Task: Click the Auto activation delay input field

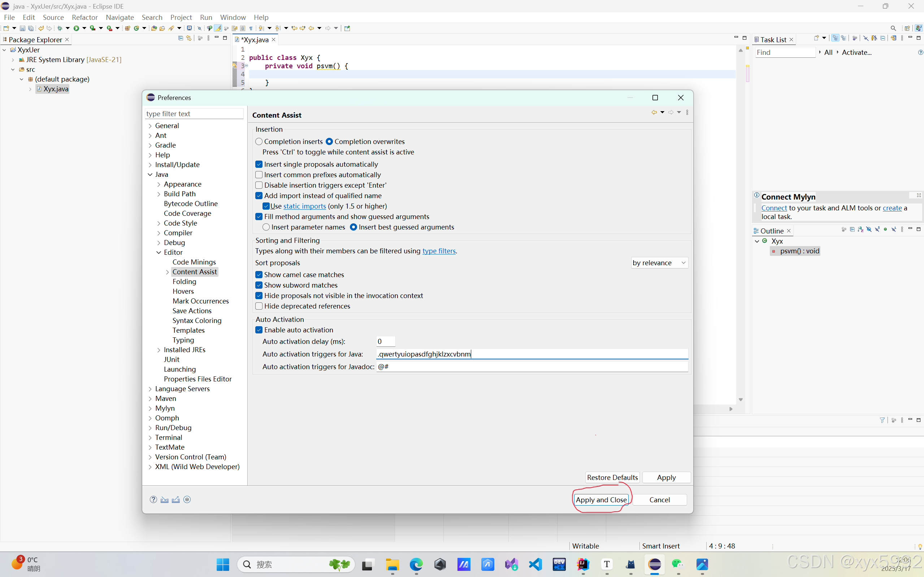Action: pos(385,341)
